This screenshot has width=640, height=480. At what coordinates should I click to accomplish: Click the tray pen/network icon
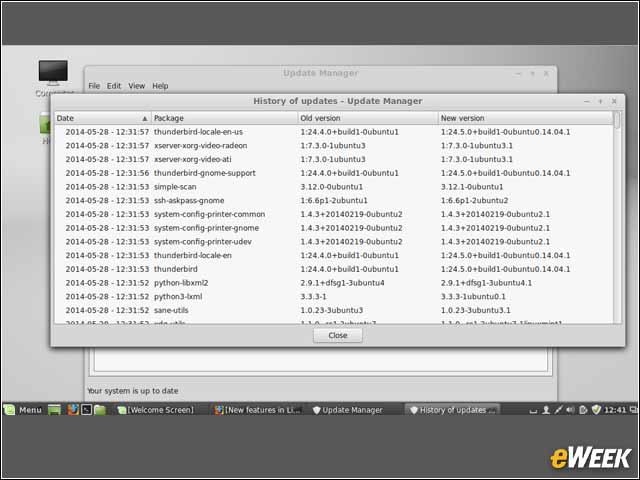[x=558, y=409]
